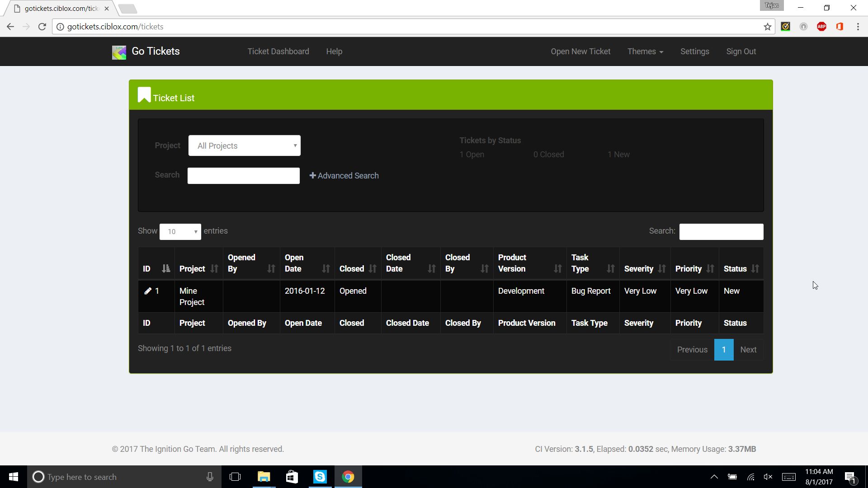The image size is (868, 488).
Task: Expand the Themes dropdown menu
Action: [x=645, y=52]
